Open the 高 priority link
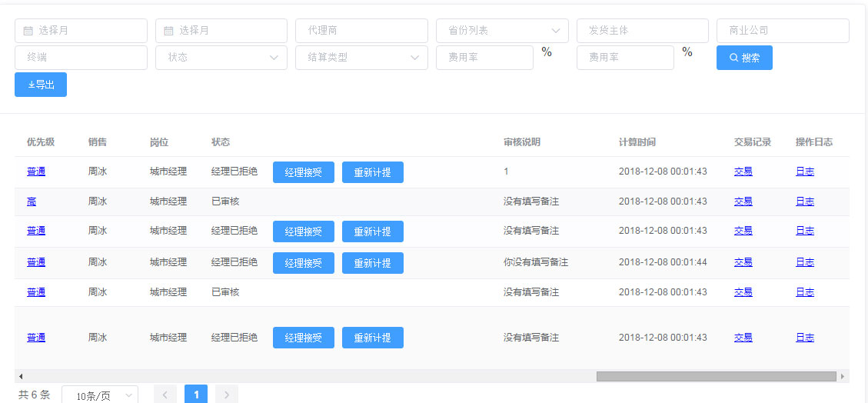868x403 pixels. point(32,201)
